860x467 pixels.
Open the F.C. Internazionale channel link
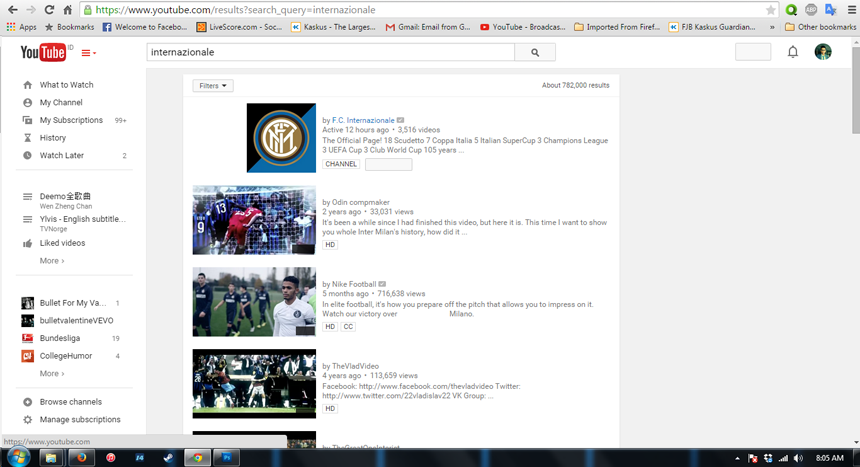pos(363,120)
